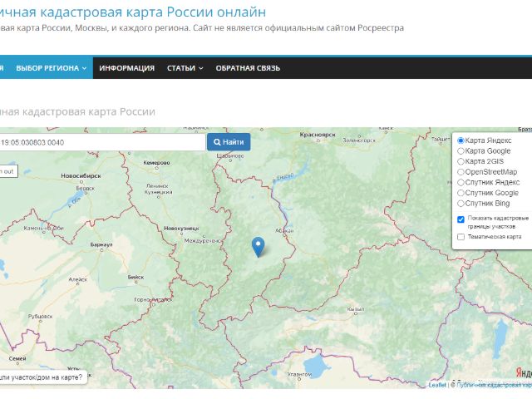Viewport: 532px width, 399px height.
Task: Click the Ленинск-Кузнецкий label on map
Action: click(159, 189)
